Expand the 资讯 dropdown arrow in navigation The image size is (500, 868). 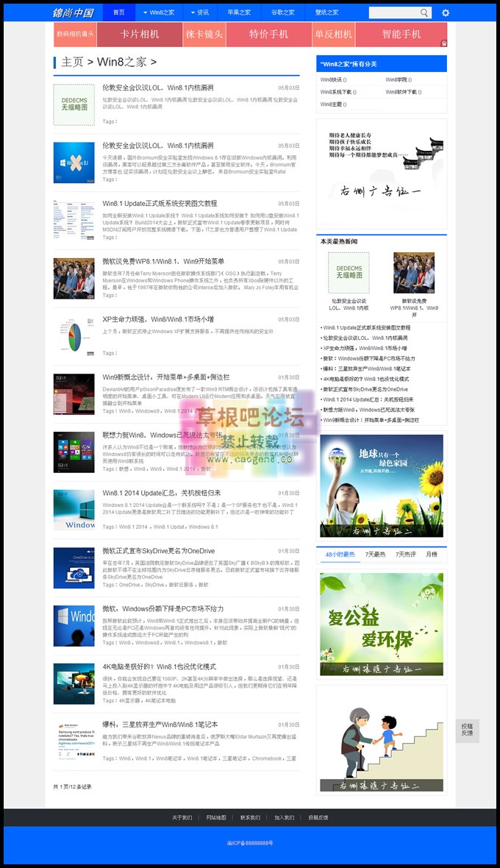(193, 13)
